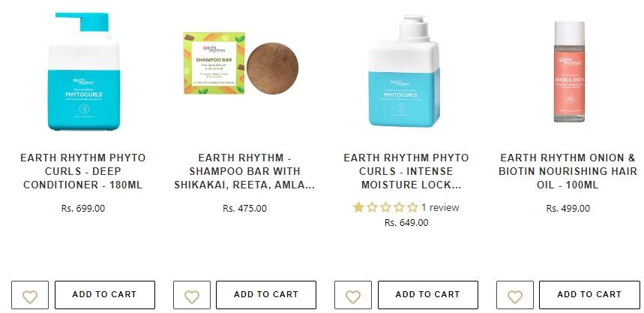Click the fifth empty rating star
The width and height of the screenshot is (644, 313).
point(412,207)
